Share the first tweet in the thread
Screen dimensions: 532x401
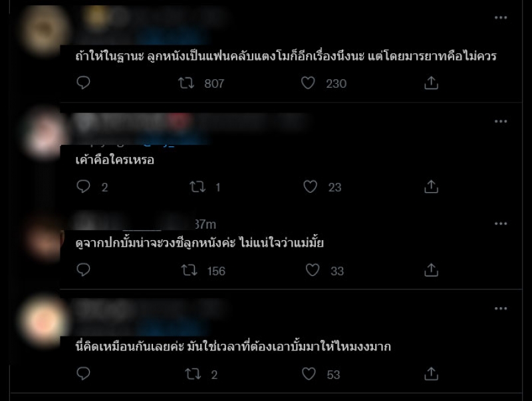(431, 82)
